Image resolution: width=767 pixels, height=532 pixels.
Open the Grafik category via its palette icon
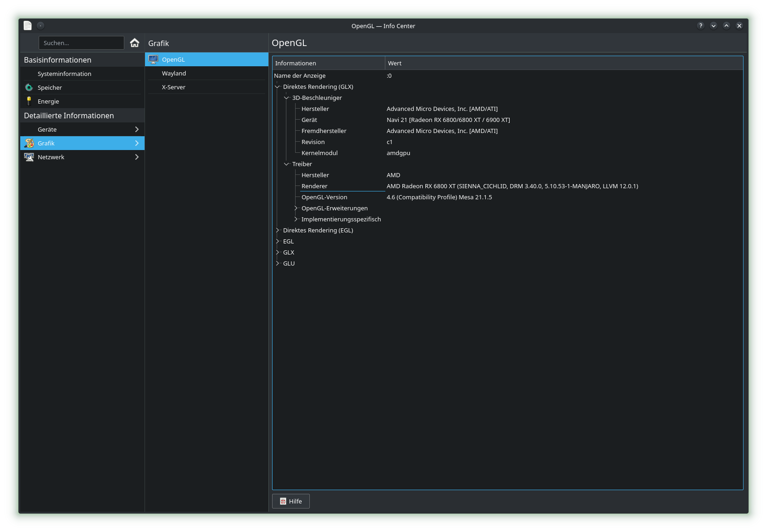[x=29, y=143]
